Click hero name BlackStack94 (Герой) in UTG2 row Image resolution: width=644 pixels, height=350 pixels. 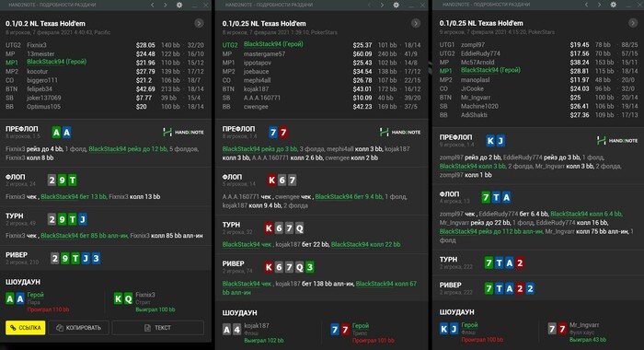pyautogui.click(x=273, y=44)
